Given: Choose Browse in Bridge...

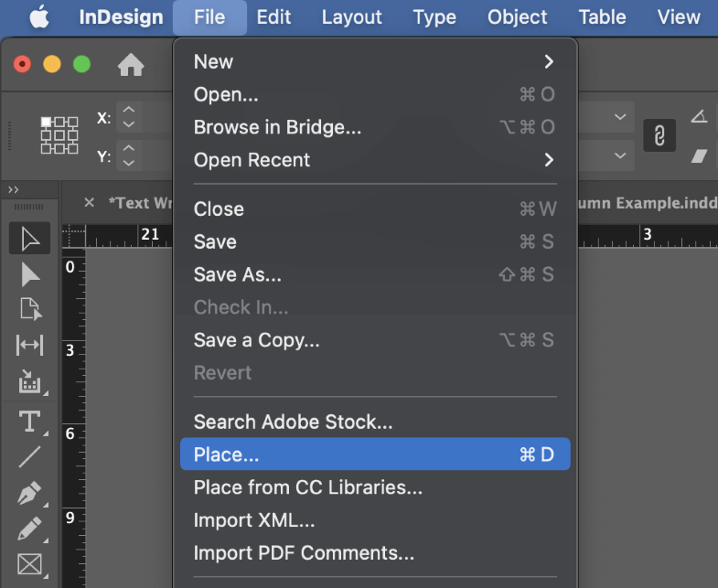Looking at the screenshot, I should (375, 127).
